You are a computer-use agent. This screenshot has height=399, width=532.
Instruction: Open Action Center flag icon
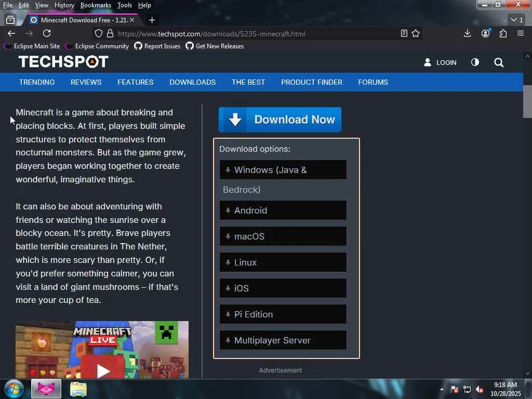(x=454, y=389)
